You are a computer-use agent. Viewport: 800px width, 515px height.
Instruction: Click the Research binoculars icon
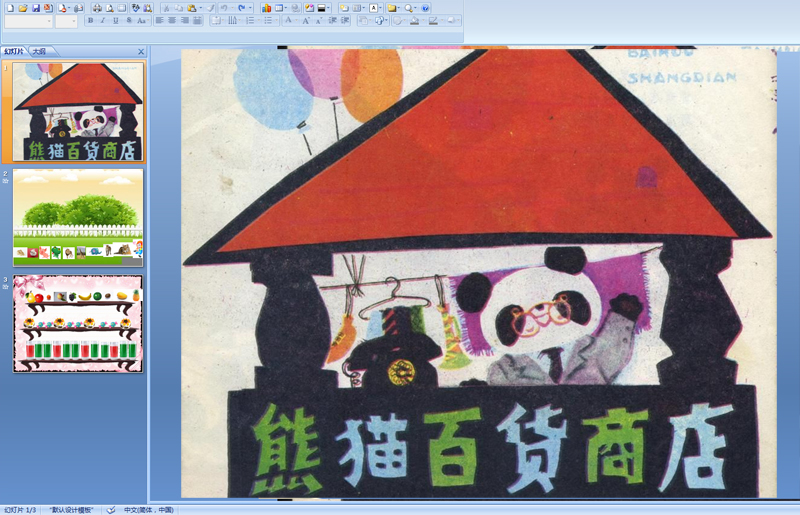point(147,8)
